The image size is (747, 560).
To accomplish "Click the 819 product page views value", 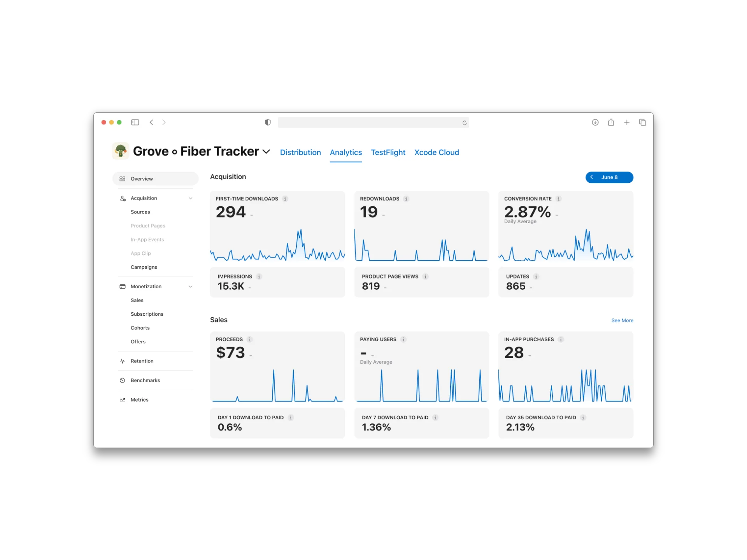I will coord(371,286).
